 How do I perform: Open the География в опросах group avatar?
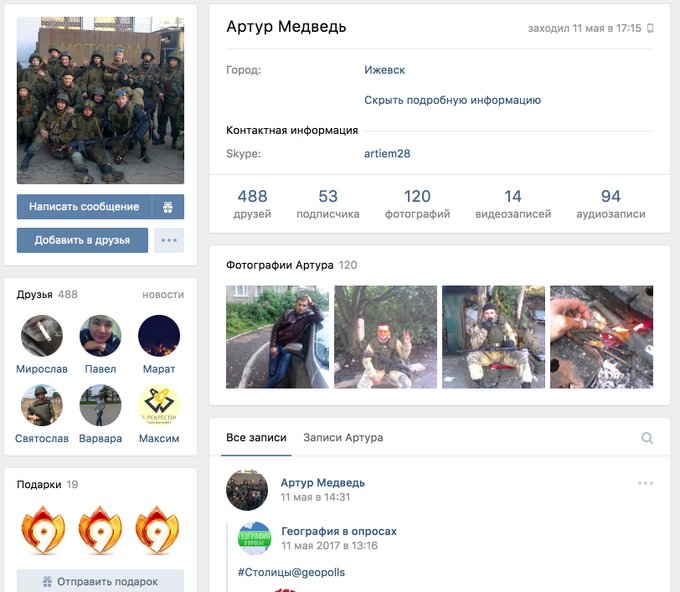[x=255, y=538]
